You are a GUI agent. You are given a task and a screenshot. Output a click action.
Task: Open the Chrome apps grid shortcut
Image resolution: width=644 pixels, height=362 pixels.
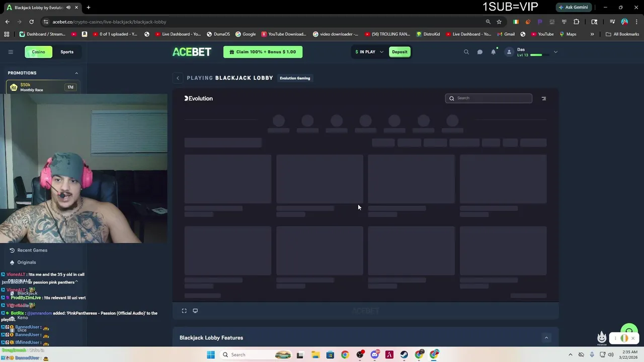tap(7, 34)
